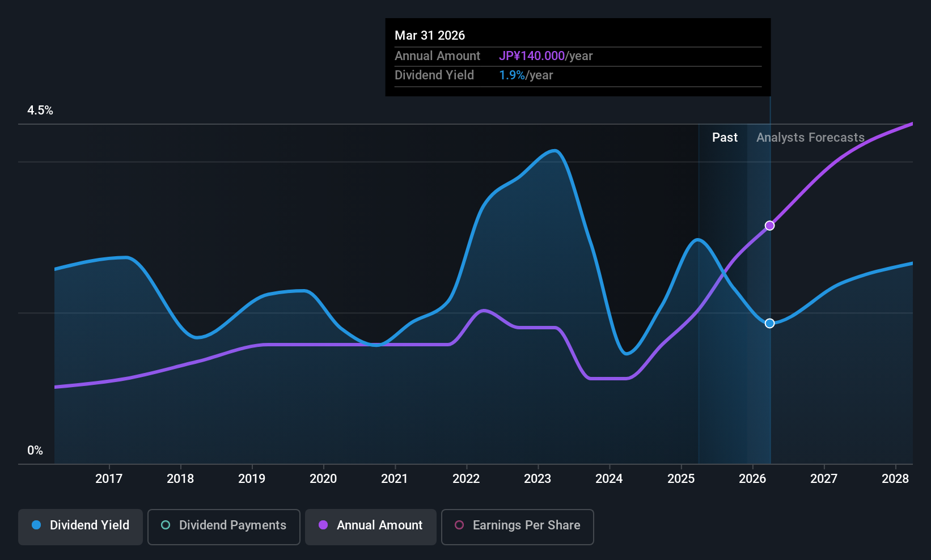Viewport: 931px width, 560px height.
Task: Toggle the Dividend Yield legend button
Action: pyautogui.click(x=81, y=527)
